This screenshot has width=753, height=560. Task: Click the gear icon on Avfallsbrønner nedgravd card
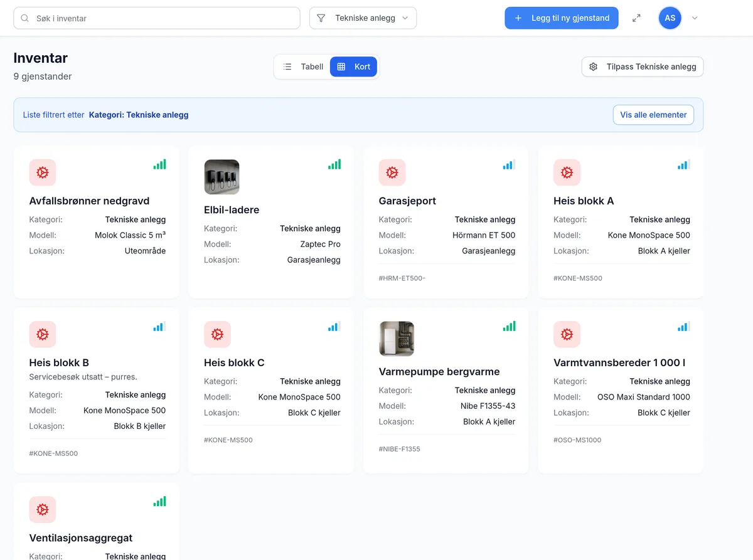43,172
